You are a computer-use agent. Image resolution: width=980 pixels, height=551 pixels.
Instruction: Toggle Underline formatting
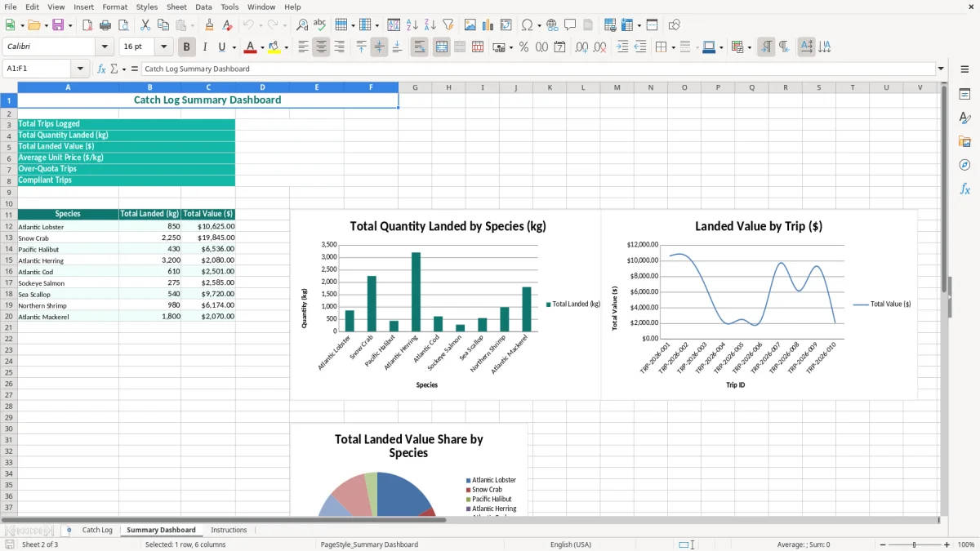(221, 47)
